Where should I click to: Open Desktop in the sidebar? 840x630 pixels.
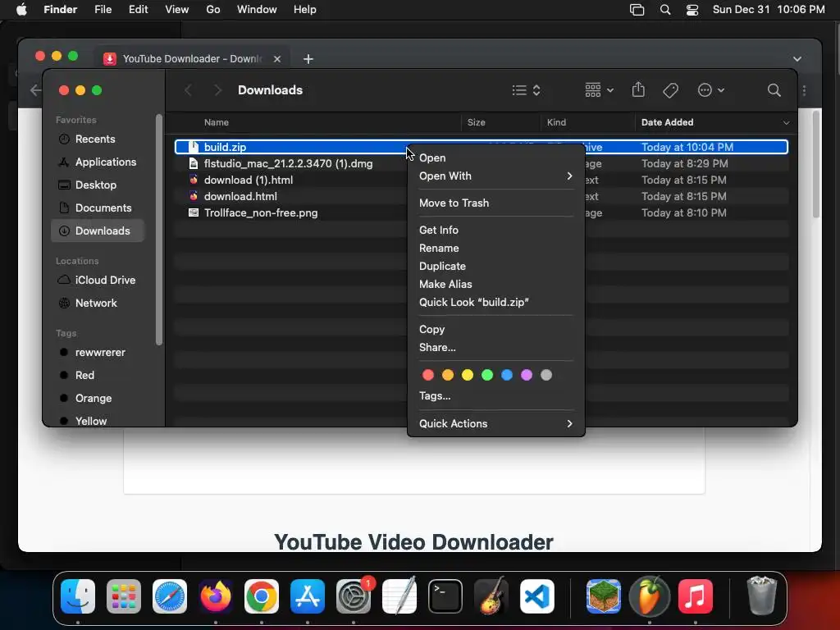tap(98, 185)
